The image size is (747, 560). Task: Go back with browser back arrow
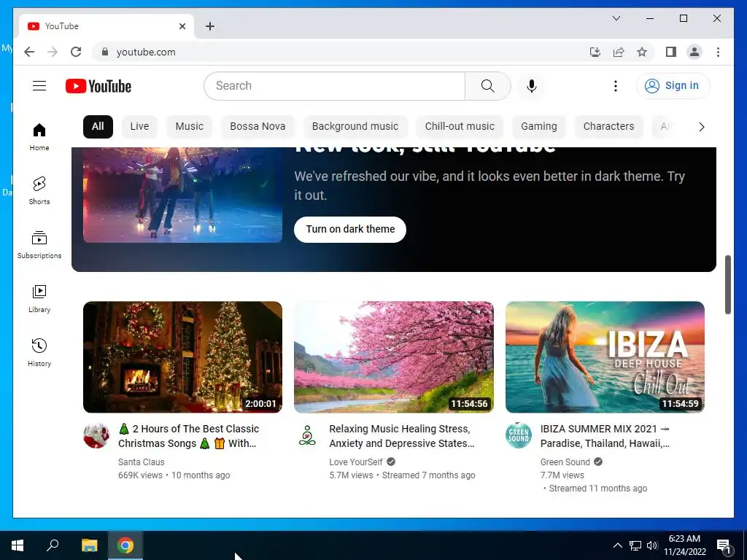point(29,52)
